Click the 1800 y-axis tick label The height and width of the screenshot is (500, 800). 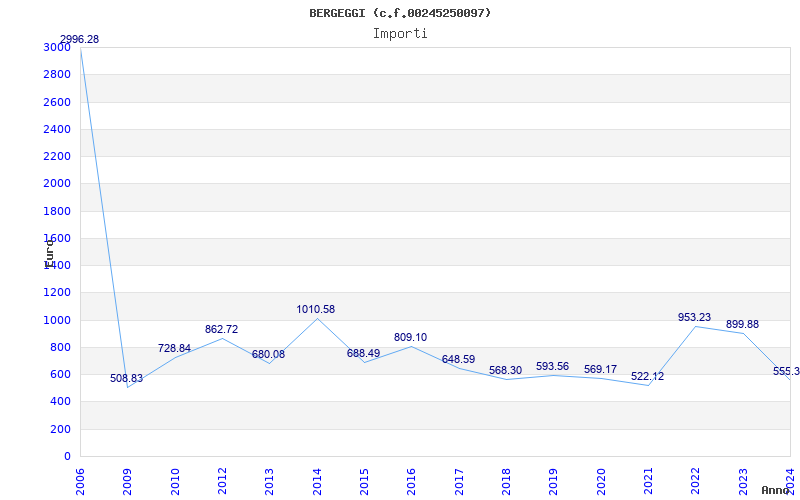tap(57, 211)
